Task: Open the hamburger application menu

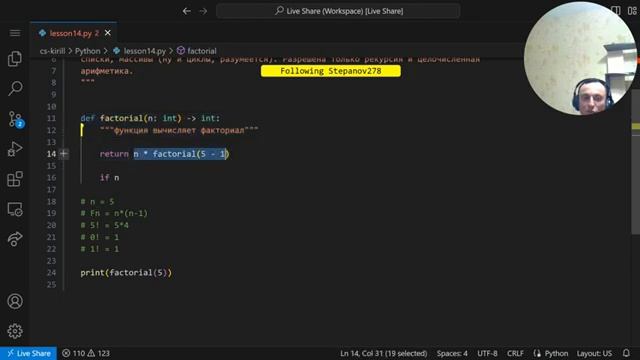Action: (15, 33)
